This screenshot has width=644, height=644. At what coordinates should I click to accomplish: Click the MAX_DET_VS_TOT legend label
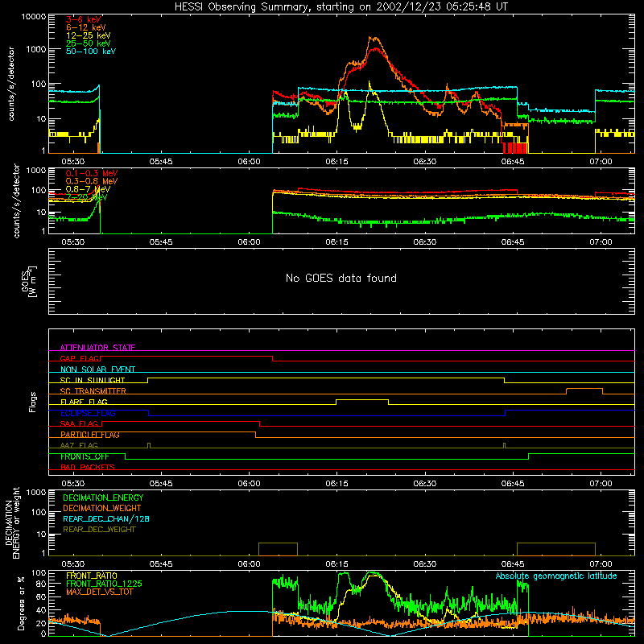[99, 592]
